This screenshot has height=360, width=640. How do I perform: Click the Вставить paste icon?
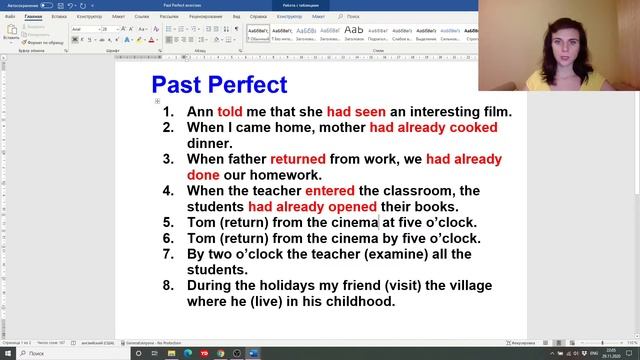[11, 30]
